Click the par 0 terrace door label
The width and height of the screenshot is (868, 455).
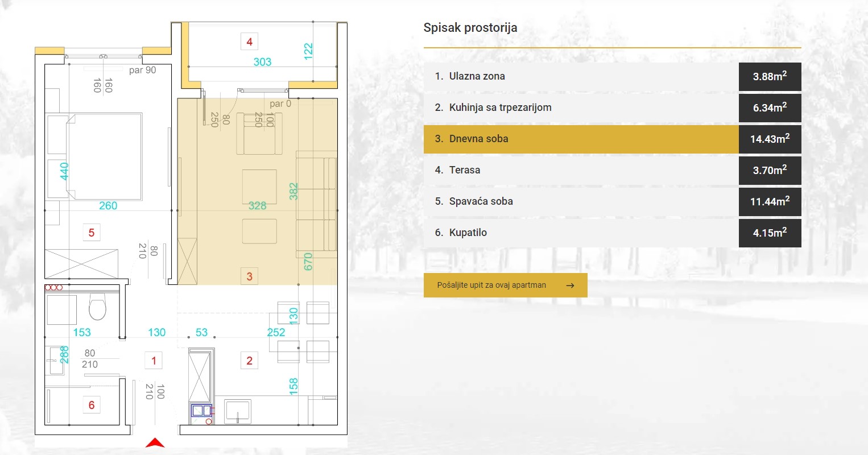click(280, 104)
